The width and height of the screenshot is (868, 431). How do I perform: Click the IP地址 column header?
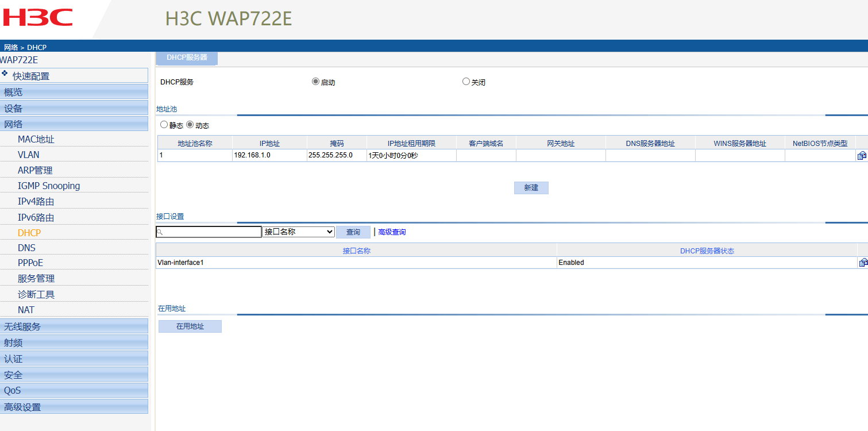coord(269,143)
